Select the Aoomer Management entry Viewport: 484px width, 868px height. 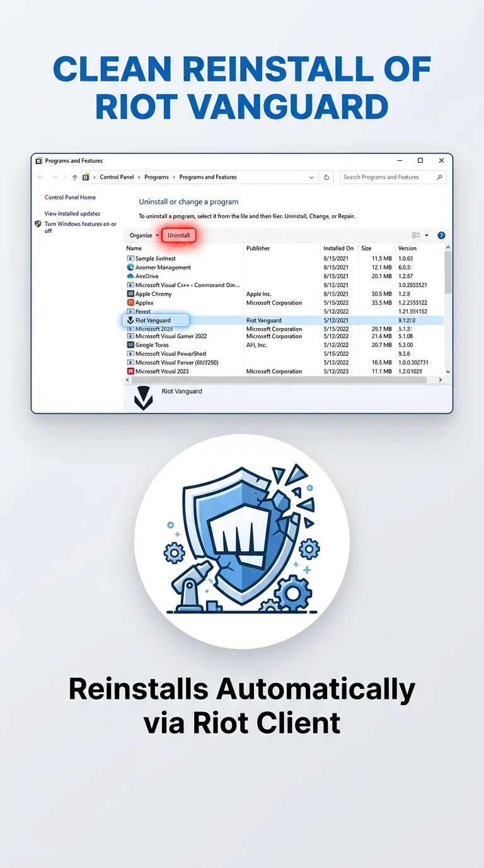click(x=163, y=267)
